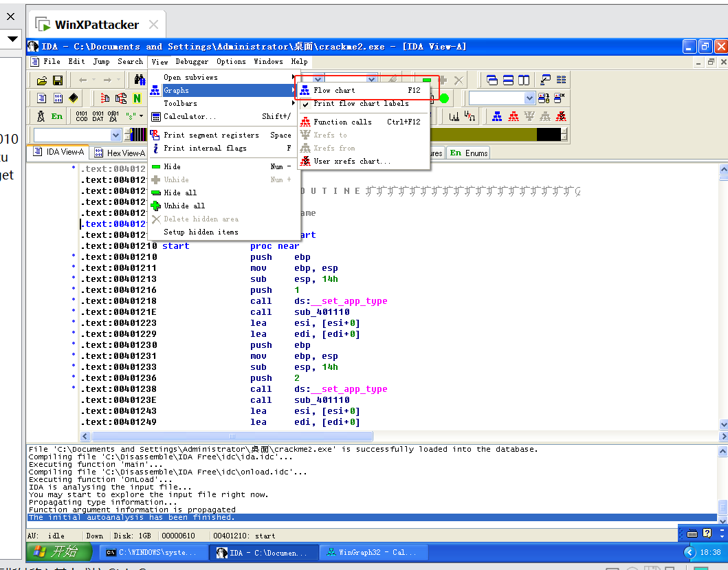Click the green N names toolbar icon
Image resolution: width=728 pixels, height=570 pixels.
pyautogui.click(x=137, y=98)
